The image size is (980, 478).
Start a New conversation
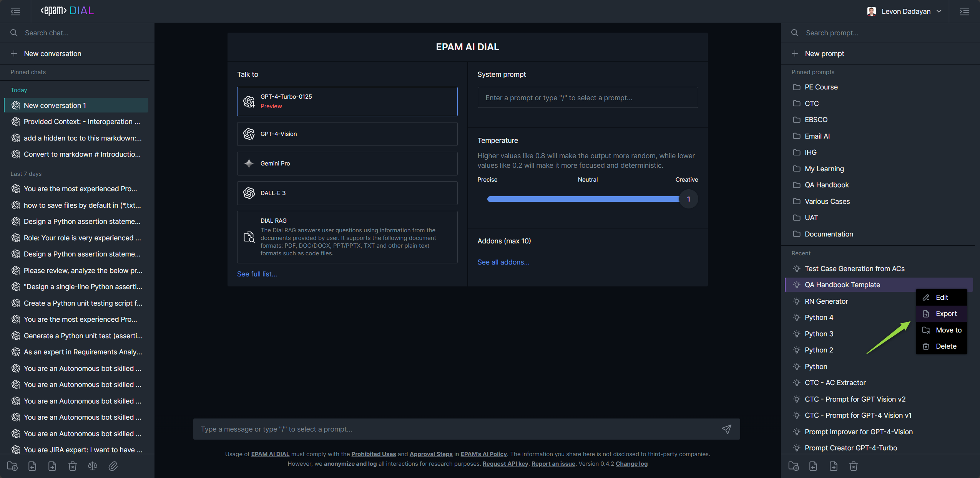click(77, 54)
